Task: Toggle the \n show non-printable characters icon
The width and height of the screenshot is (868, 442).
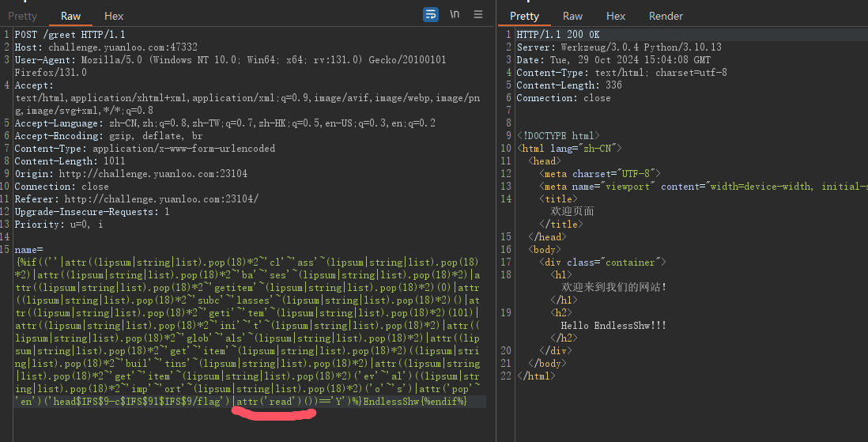Action: pos(455,14)
